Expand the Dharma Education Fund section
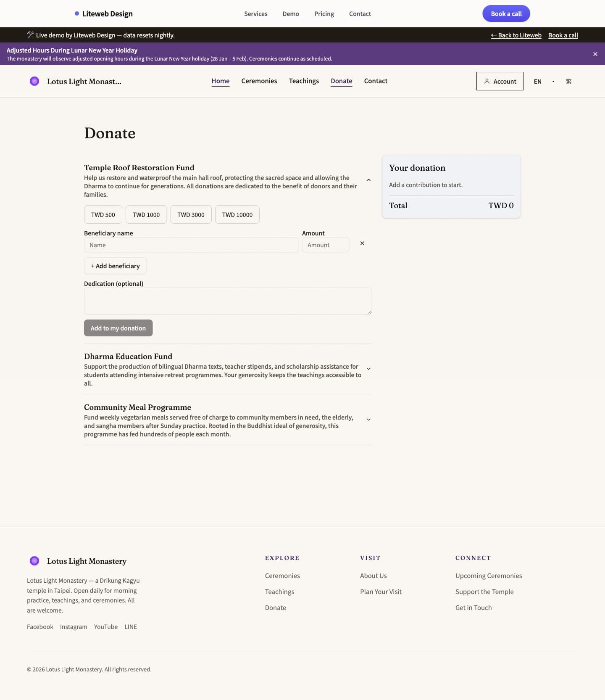This screenshot has height=700, width=605. pos(368,369)
